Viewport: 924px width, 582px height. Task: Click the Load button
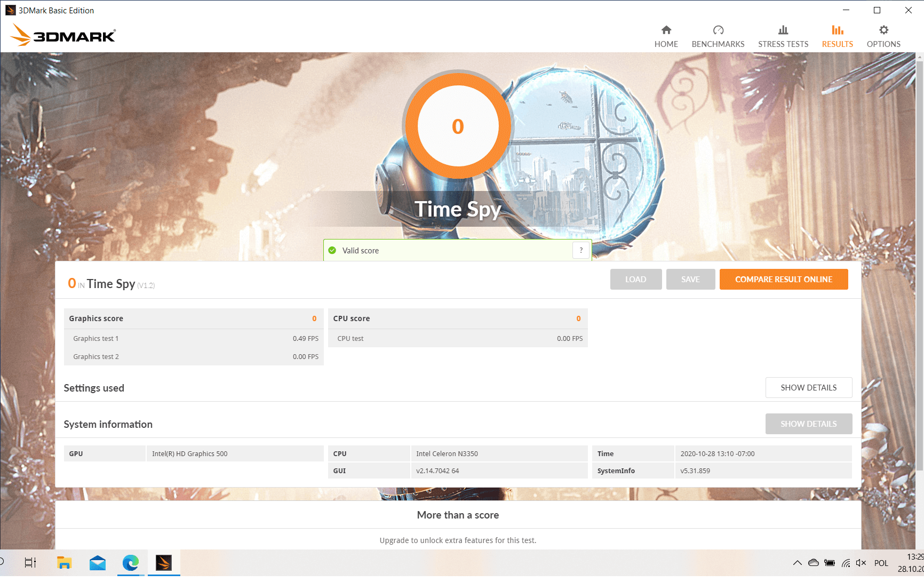[x=635, y=280]
